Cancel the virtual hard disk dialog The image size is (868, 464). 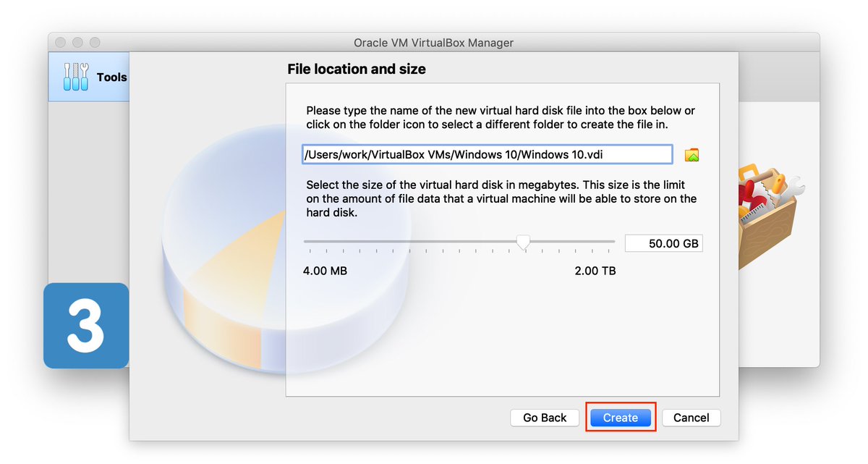point(691,418)
